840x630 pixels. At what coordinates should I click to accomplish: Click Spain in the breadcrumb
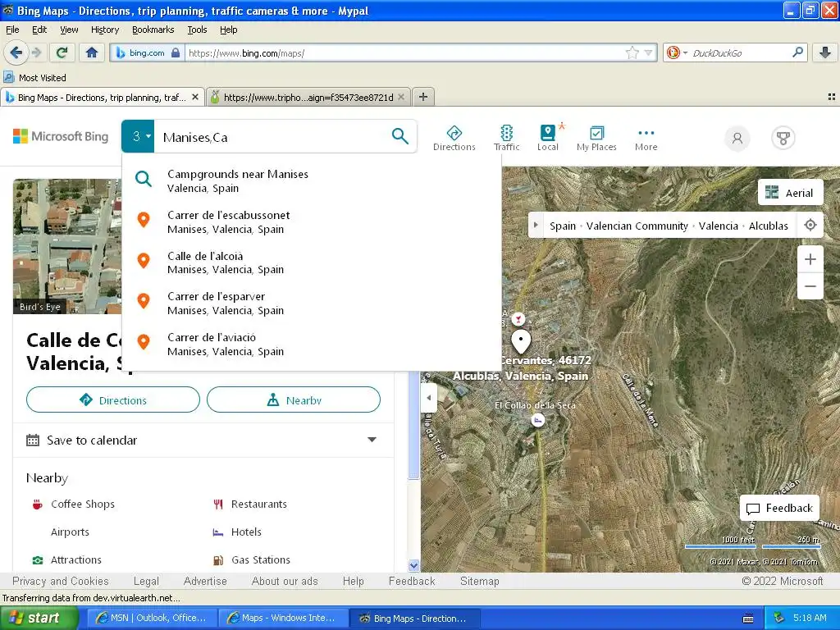(563, 226)
